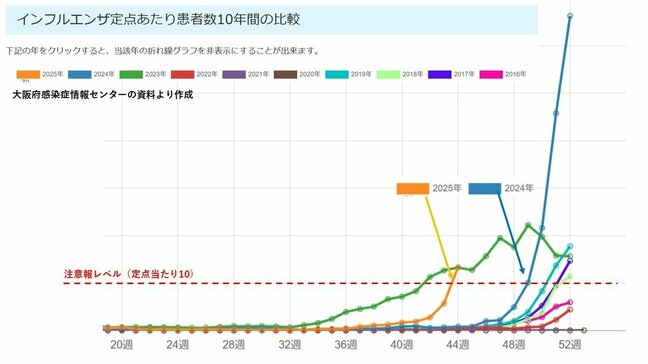The height and width of the screenshot is (364, 648).
Task: Click the 40週 axis label
Action: [x=402, y=344]
